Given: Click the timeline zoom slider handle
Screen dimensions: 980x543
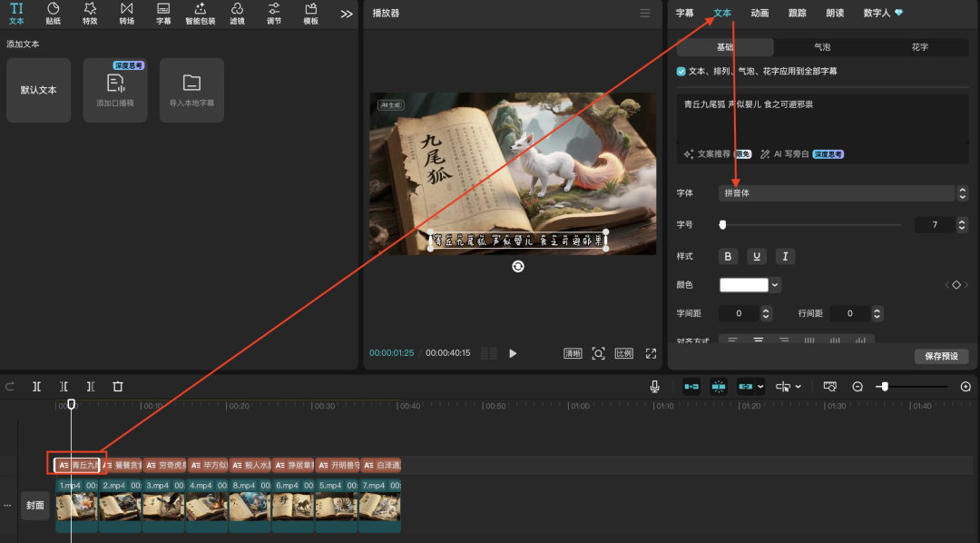Looking at the screenshot, I should click(885, 387).
